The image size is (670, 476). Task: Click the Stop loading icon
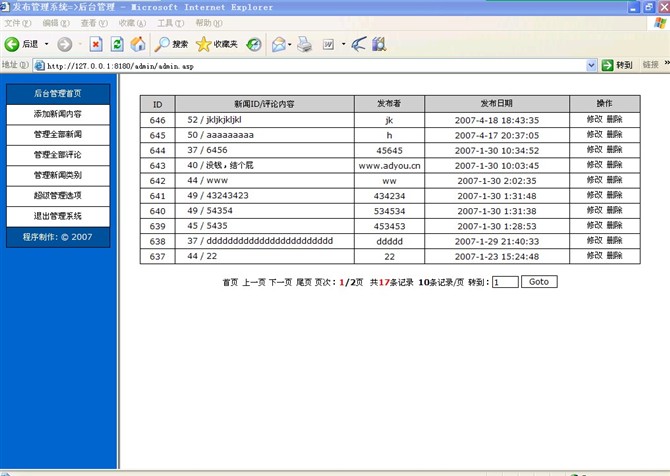(96, 44)
